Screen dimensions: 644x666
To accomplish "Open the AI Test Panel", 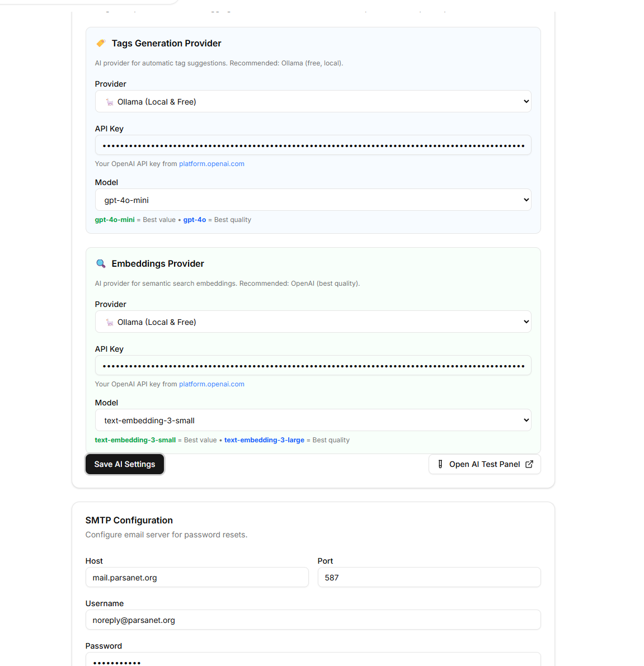I will [x=485, y=464].
